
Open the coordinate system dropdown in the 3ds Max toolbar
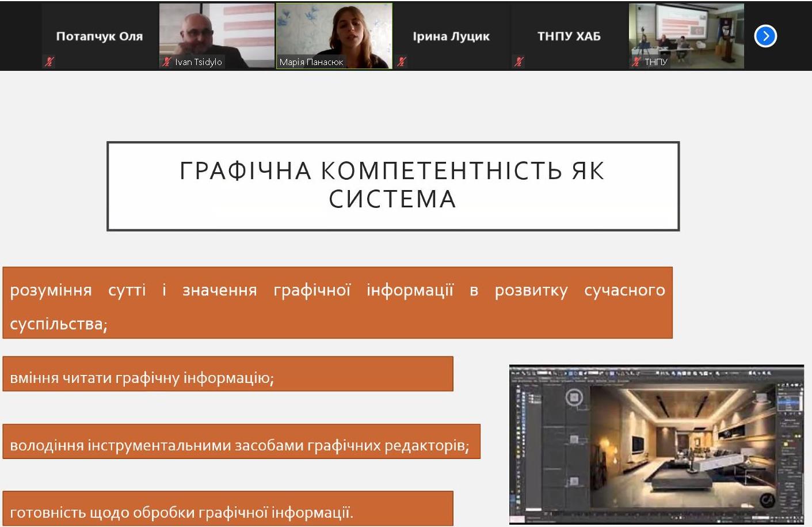(596, 372)
